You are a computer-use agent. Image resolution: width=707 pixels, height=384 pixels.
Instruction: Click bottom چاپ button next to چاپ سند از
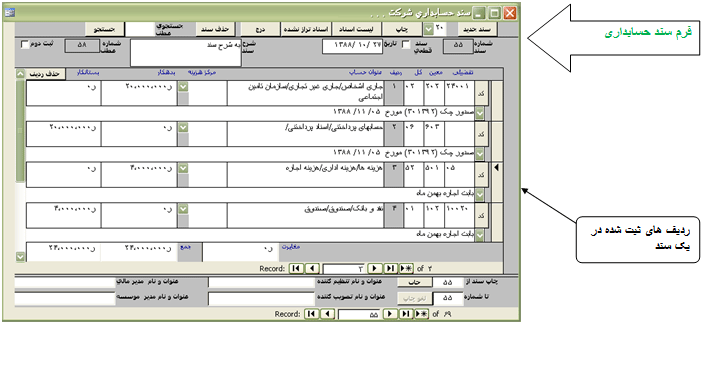(414, 282)
